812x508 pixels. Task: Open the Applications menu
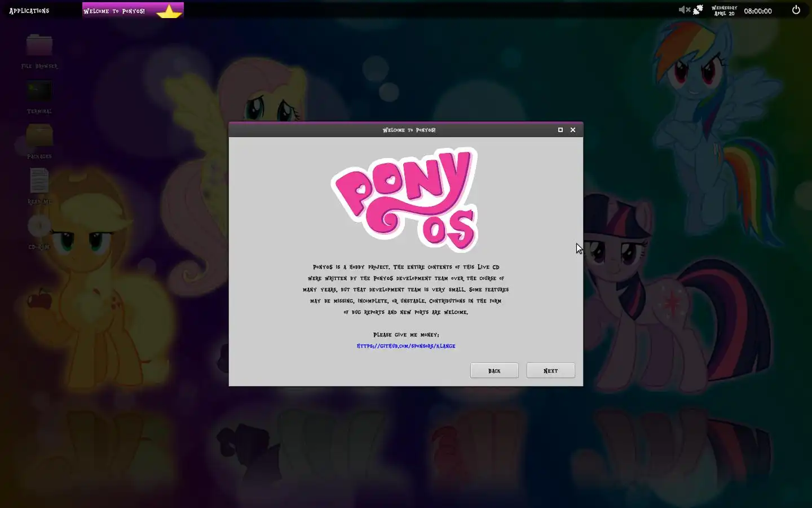(29, 11)
